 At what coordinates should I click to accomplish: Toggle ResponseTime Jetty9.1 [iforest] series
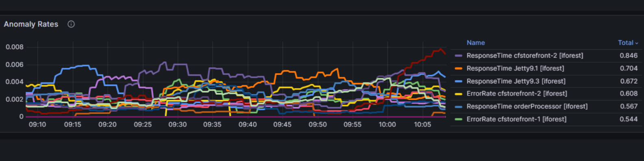[515, 68]
